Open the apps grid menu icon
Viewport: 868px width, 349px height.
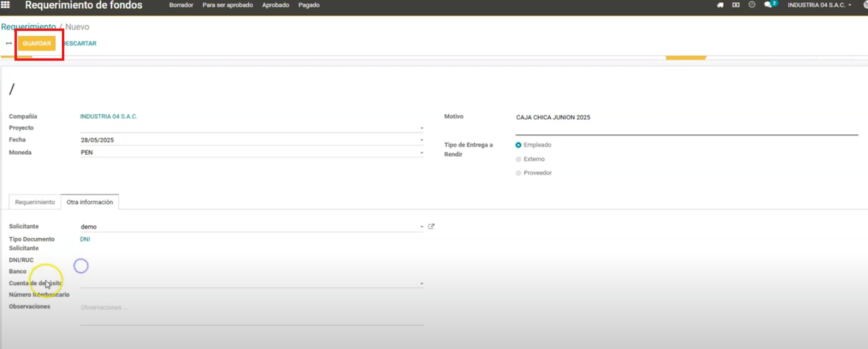[6, 5]
